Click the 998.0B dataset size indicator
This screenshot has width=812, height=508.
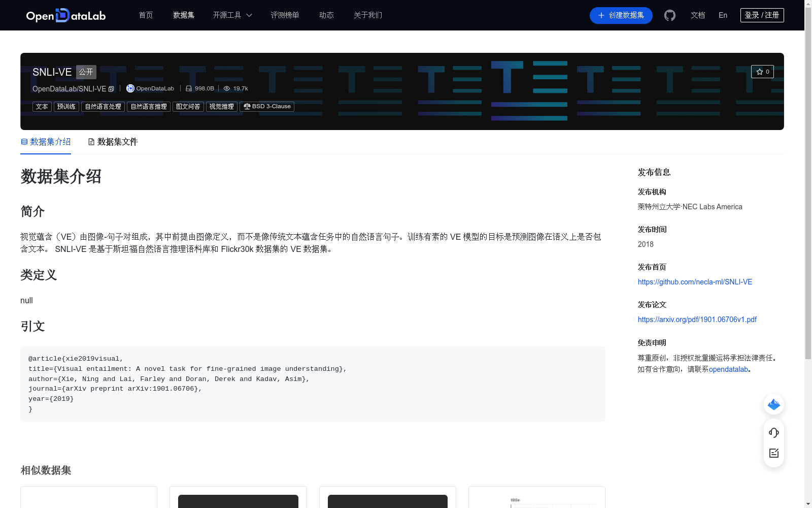click(x=199, y=88)
